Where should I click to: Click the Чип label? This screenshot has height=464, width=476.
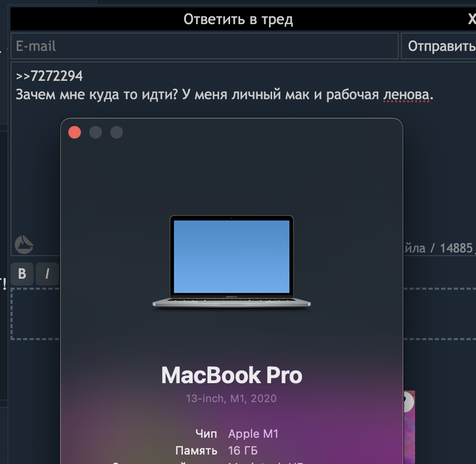coord(206,434)
